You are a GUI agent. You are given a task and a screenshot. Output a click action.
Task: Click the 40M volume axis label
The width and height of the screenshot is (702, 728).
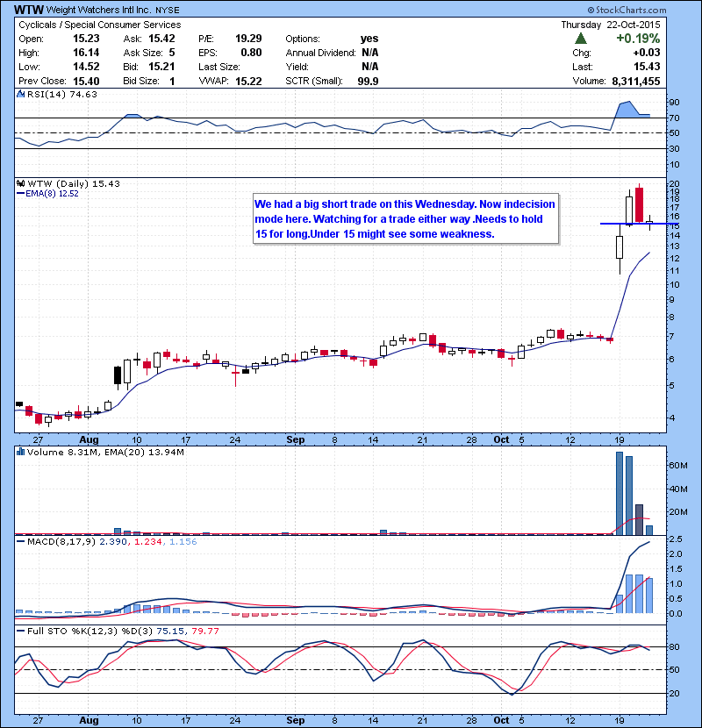678,489
